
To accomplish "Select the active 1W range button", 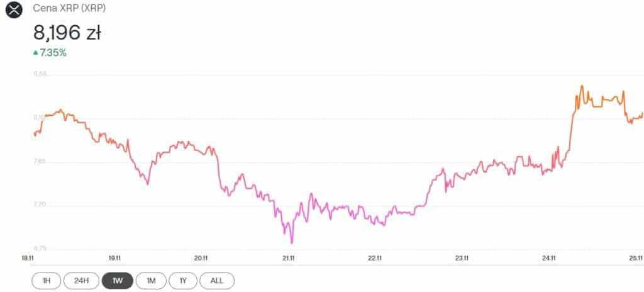I will point(117,281).
